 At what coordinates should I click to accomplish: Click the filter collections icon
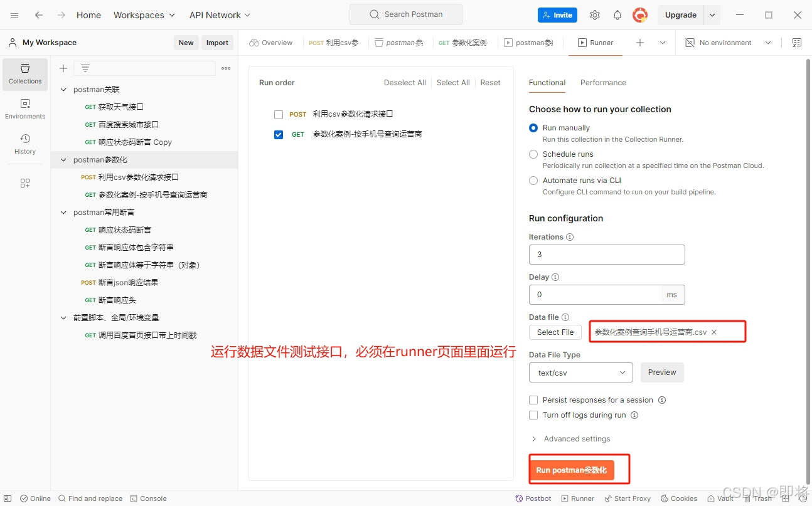(x=85, y=68)
